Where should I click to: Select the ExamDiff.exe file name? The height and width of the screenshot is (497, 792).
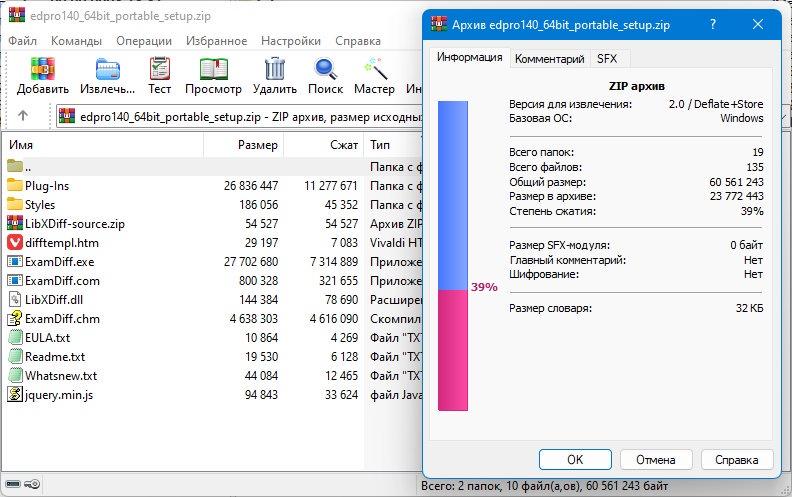click(x=60, y=262)
